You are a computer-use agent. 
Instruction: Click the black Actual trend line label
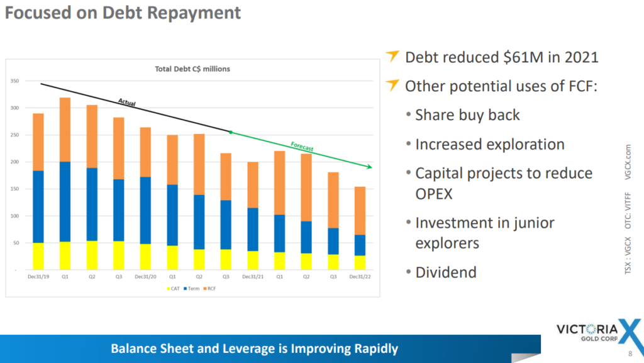(x=126, y=103)
